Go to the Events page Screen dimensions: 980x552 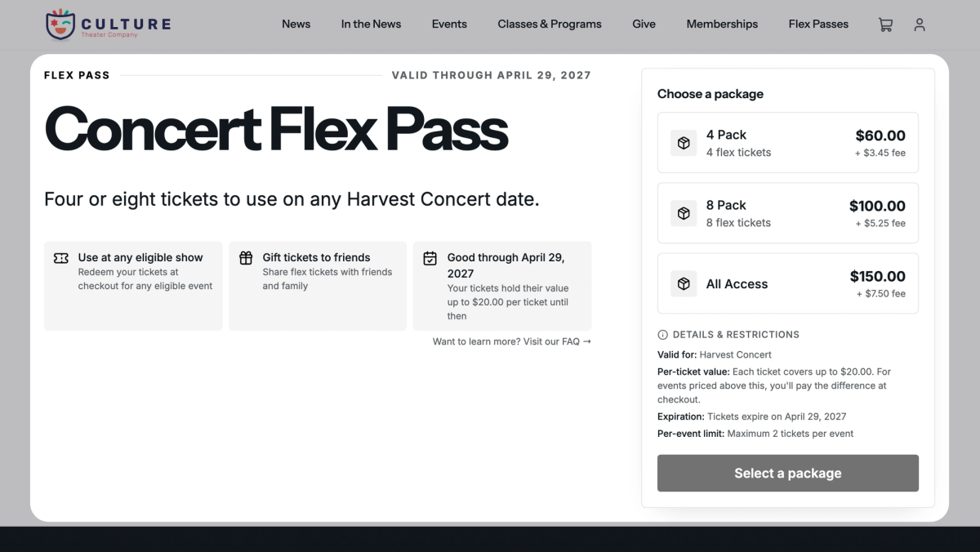pyautogui.click(x=449, y=24)
